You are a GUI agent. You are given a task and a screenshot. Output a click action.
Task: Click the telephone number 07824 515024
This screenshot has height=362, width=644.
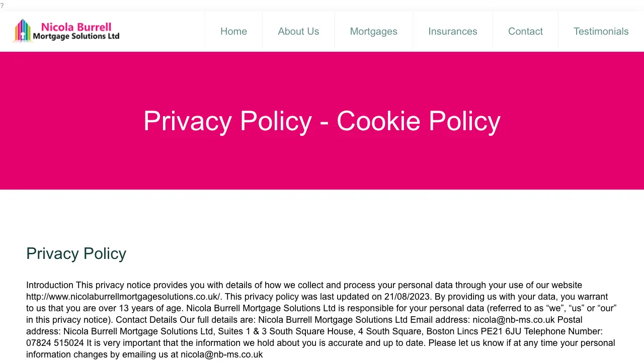[x=55, y=343]
